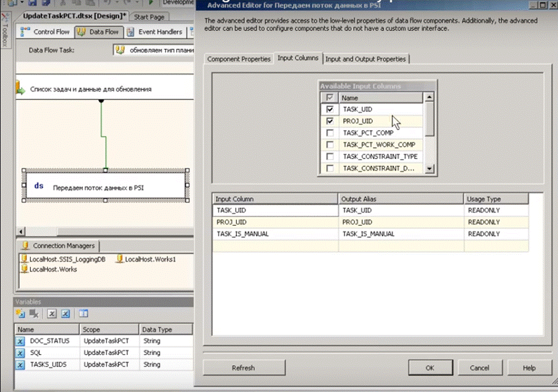The height and width of the screenshot is (392, 558).
Task: Select the LocalHost.Works1 connection manager
Action: click(x=146, y=259)
